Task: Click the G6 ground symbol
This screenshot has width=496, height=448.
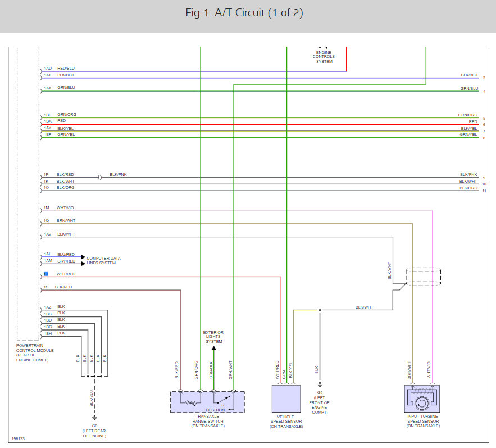Action: click(x=94, y=418)
